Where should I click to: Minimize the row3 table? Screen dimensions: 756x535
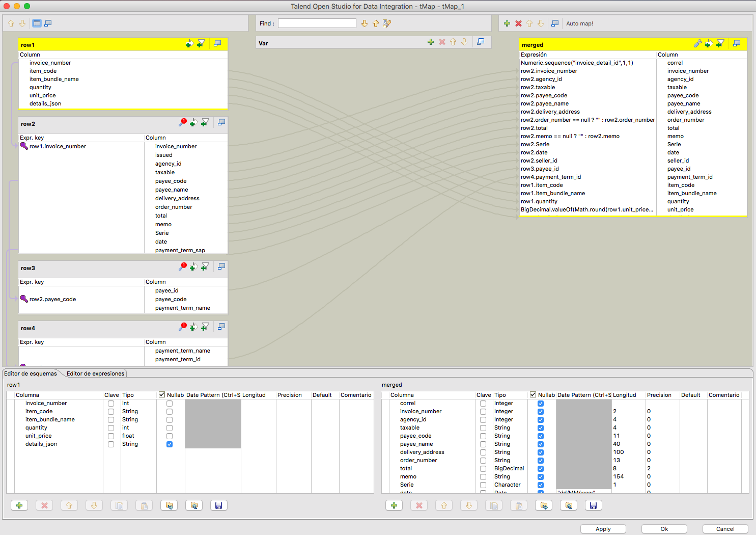pyautogui.click(x=221, y=266)
